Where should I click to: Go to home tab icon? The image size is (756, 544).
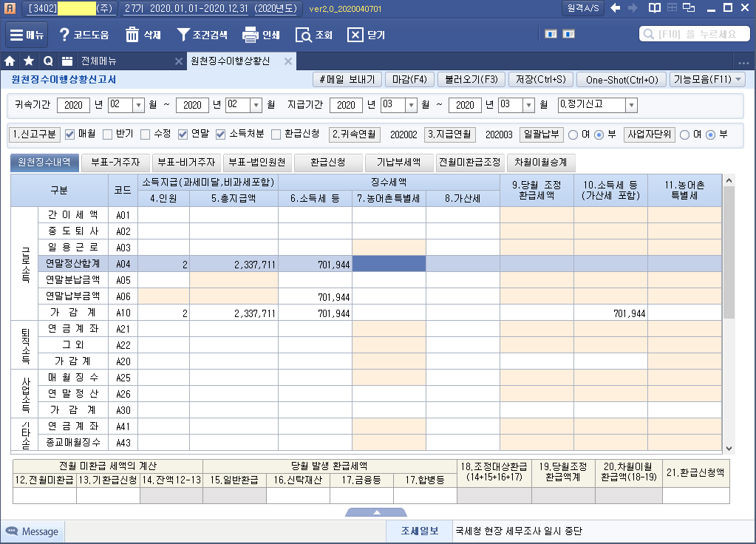point(10,61)
